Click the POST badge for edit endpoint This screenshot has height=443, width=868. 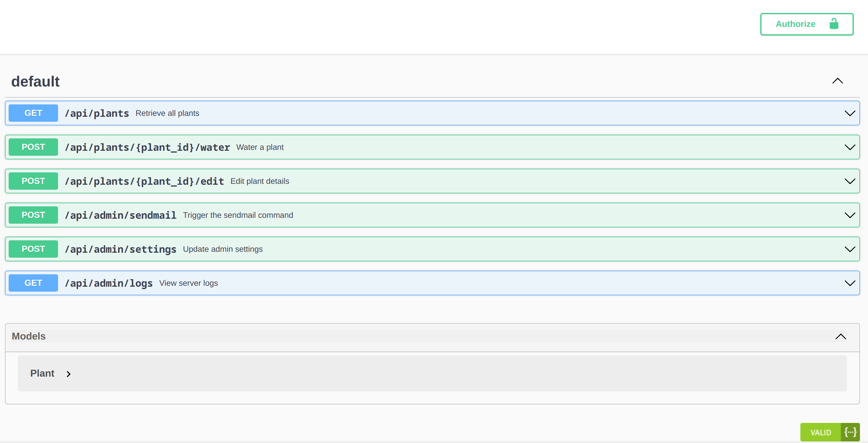coord(33,181)
